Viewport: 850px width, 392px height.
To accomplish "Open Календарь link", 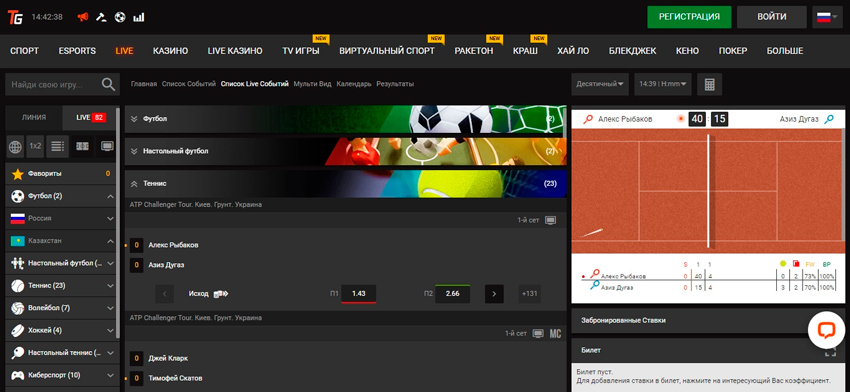I will click(x=354, y=84).
